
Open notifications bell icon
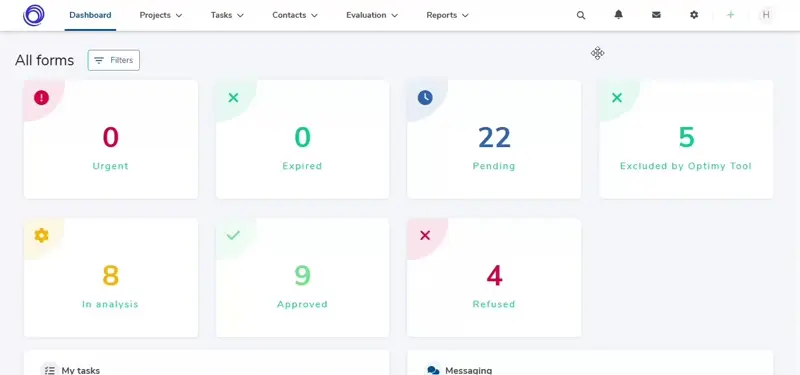click(x=618, y=15)
